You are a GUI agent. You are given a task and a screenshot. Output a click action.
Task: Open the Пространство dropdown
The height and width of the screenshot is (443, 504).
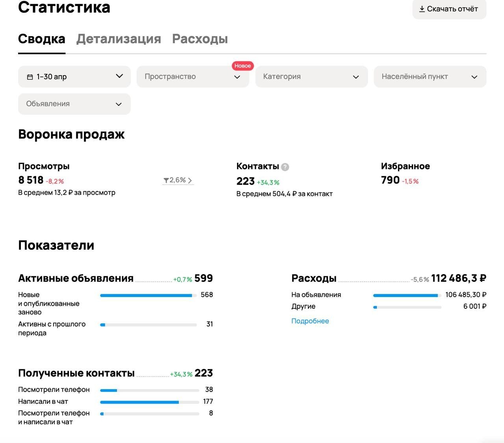coord(193,76)
